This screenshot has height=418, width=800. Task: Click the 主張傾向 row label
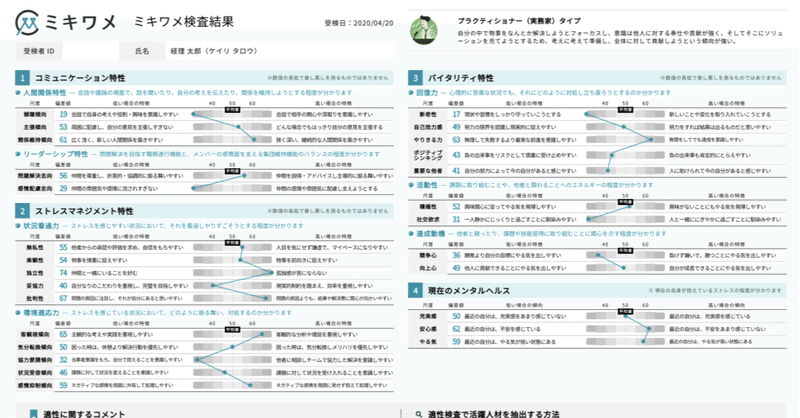pos(35,127)
